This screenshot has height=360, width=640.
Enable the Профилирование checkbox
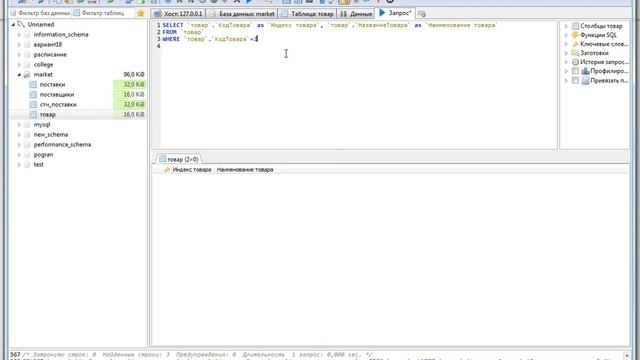pyautogui.click(x=575, y=71)
